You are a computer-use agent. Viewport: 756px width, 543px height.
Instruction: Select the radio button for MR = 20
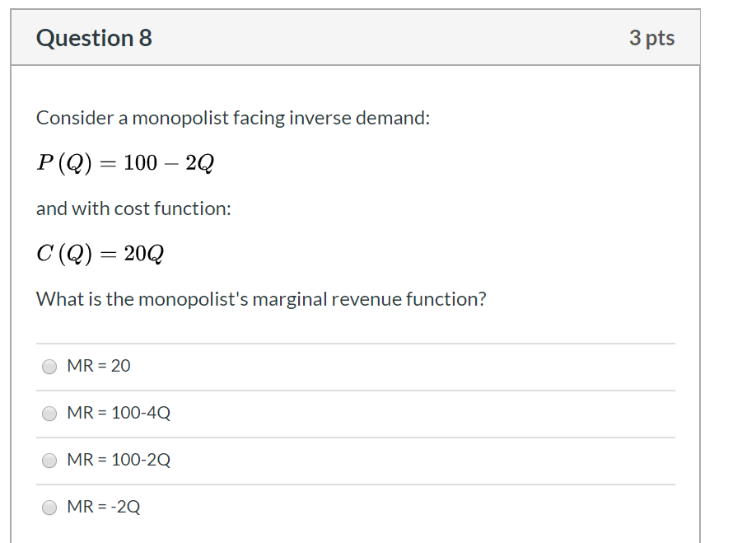49,367
